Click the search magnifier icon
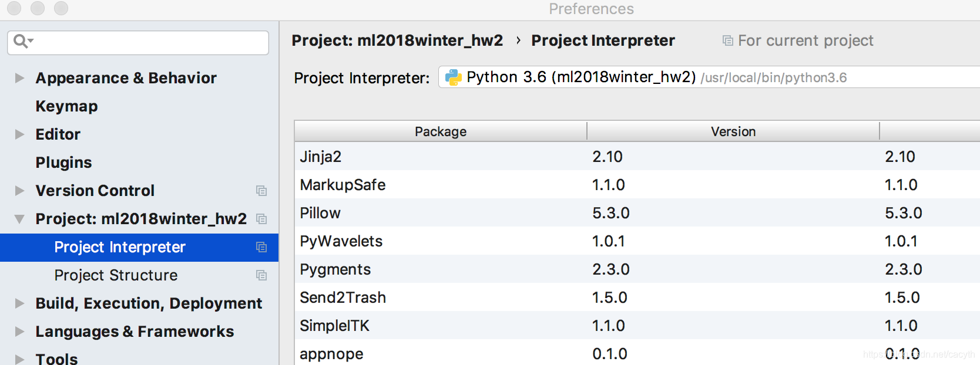The height and width of the screenshot is (365, 980). coord(22,41)
